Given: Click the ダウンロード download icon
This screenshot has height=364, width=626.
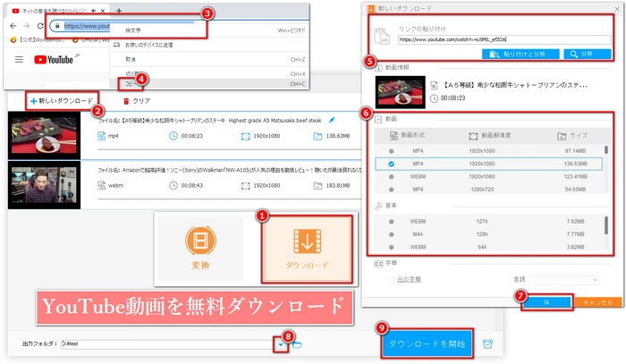Looking at the screenshot, I should click(307, 241).
